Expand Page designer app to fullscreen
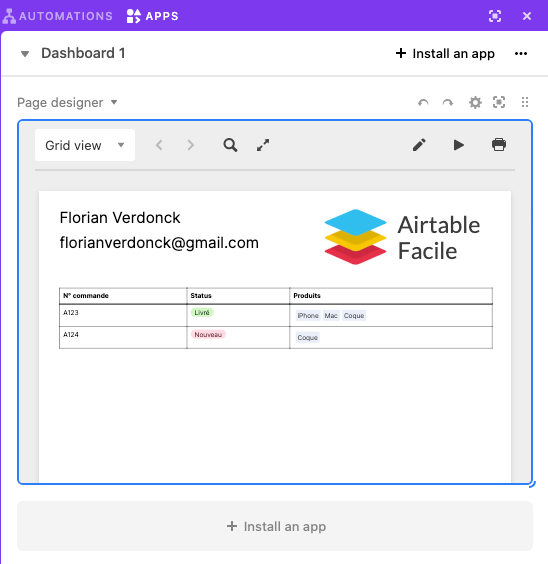Viewport: 548px width, 564px height. click(x=499, y=103)
